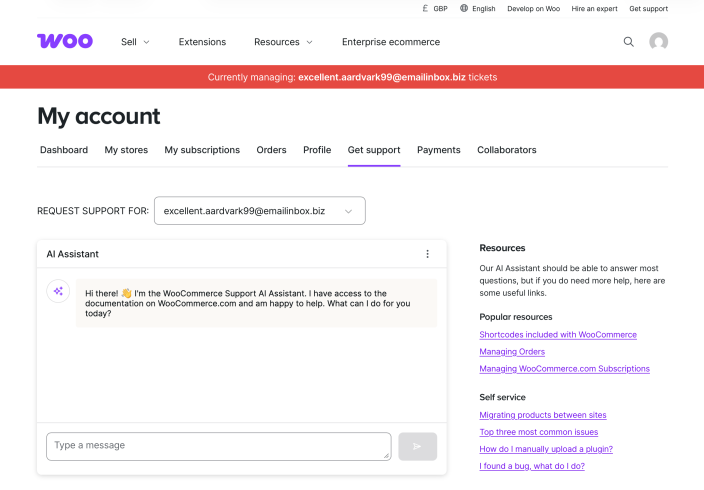The height and width of the screenshot is (490, 704).
Task: Click the Type a message field
Action: click(x=218, y=446)
